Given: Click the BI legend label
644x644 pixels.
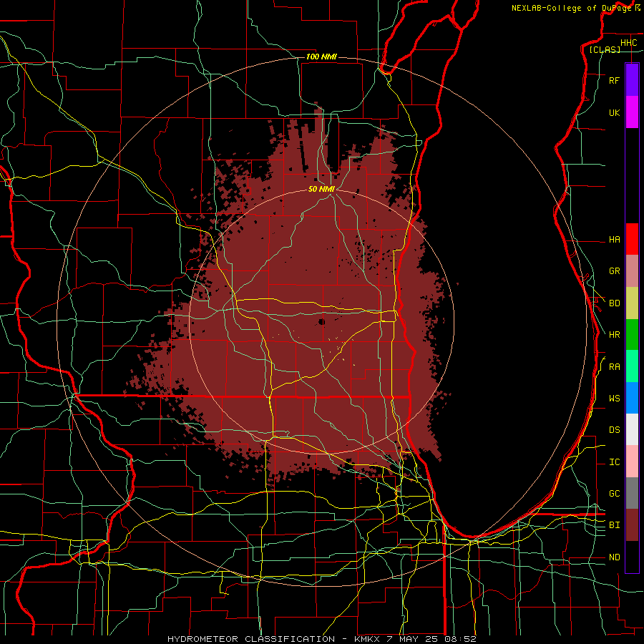Looking at the screenshot, I should pyautogui.click(x=614, y=525).
